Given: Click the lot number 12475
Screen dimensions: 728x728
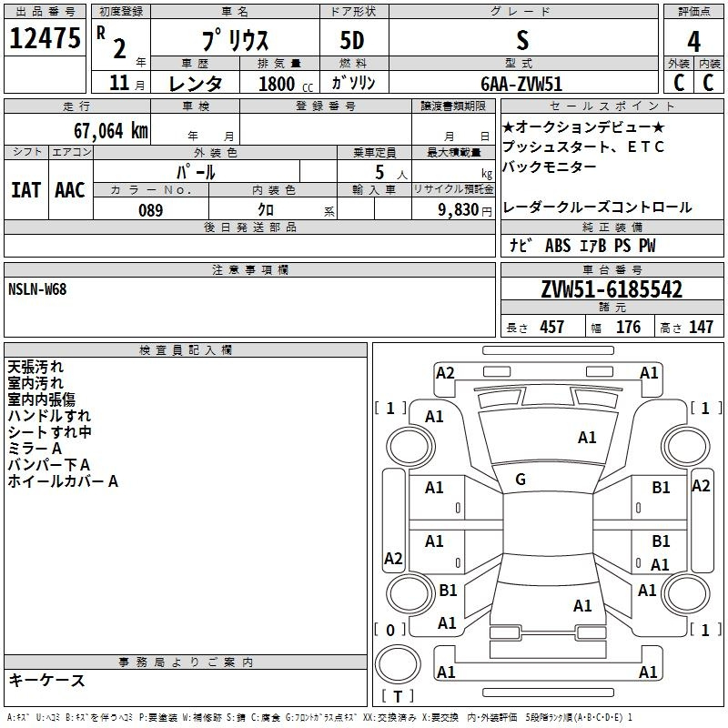Looking at the screenshot, I should pyautogui.click(x=45, y=41).
